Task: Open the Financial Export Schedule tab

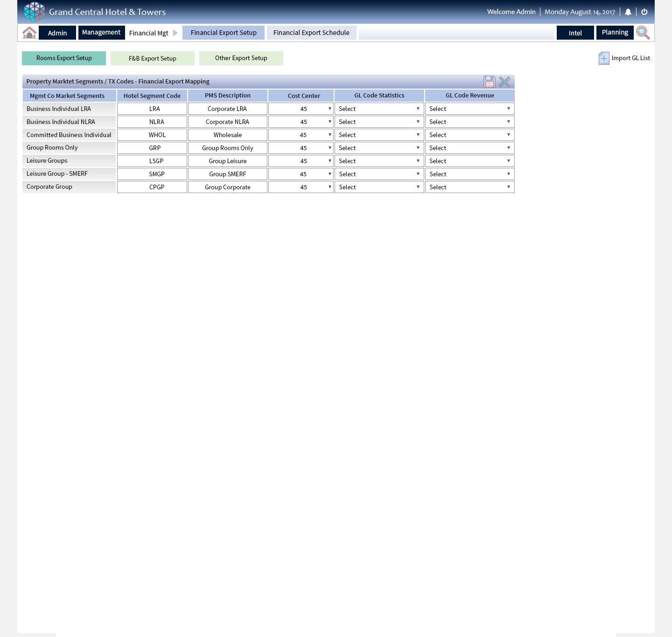Action: tap(311, 33)
